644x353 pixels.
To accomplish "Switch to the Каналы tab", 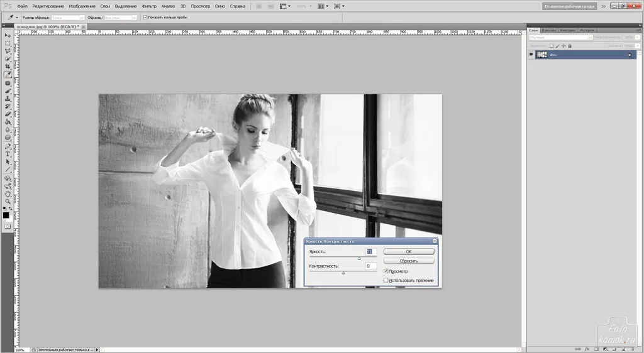I will click(548, 30).
